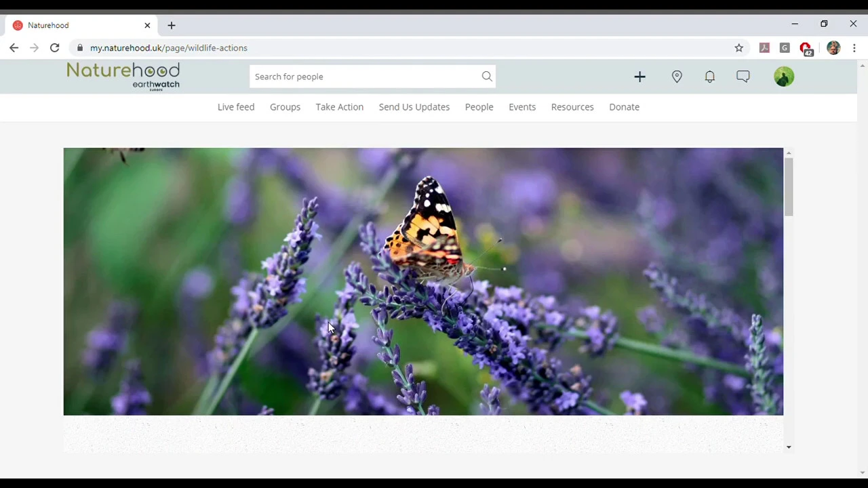Click the browser forward arrow
This screenshot has height=488, width=868.
click(34, 48)
